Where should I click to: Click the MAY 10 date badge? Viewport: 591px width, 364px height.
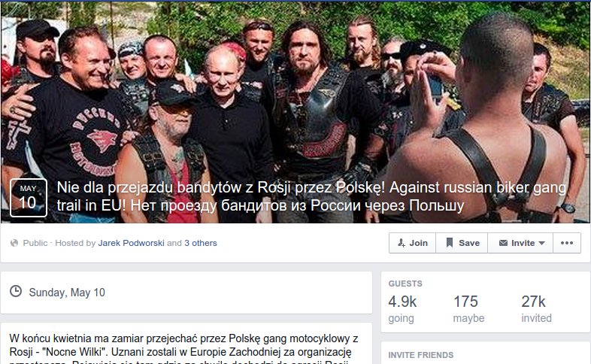point(29,198)
